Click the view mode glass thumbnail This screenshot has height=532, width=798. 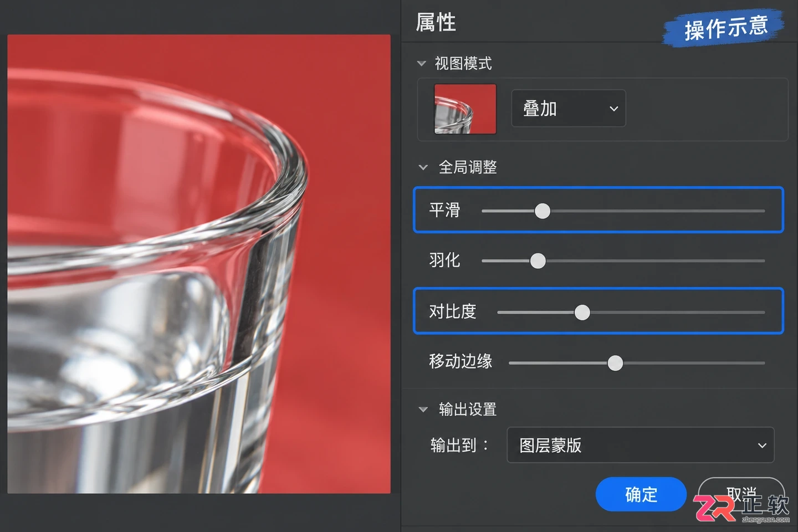pos(465,109)
